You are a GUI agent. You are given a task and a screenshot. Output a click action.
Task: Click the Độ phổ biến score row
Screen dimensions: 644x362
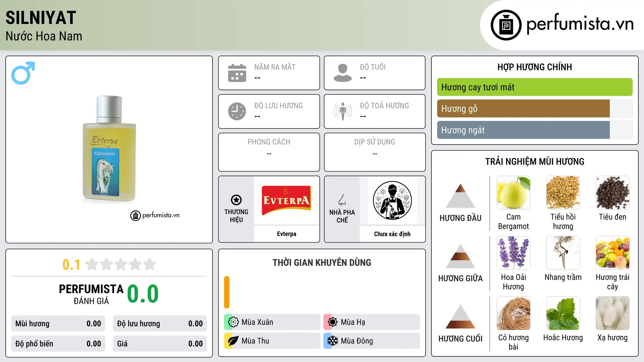click(x=58, y=344)
